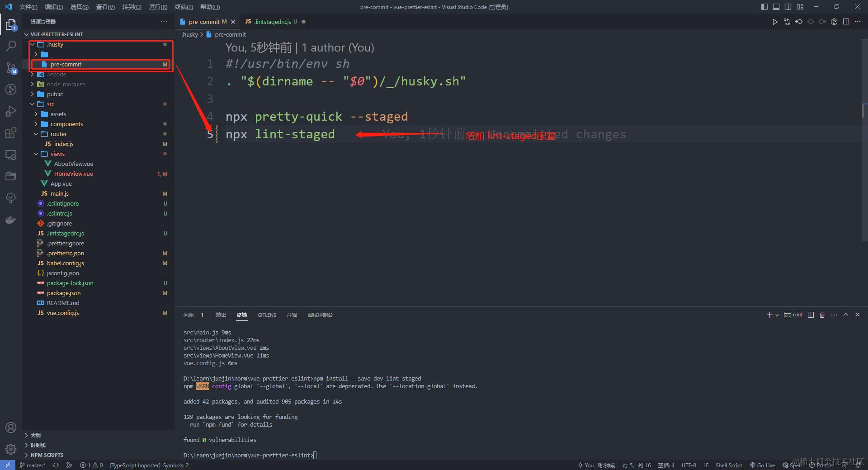The width and height of the screenshot is (868, 470).
Task: Open the Manage gear icon
Action: coord(11,449)
